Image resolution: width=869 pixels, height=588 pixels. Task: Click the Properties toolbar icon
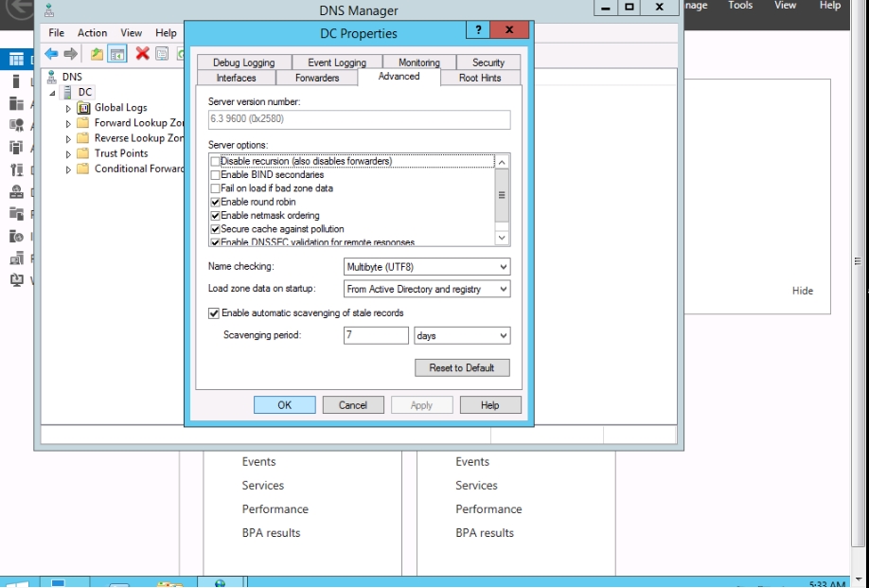point(162,54)
